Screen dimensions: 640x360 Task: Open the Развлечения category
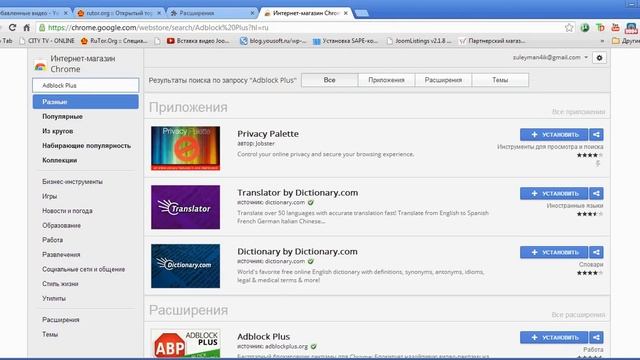61,255
